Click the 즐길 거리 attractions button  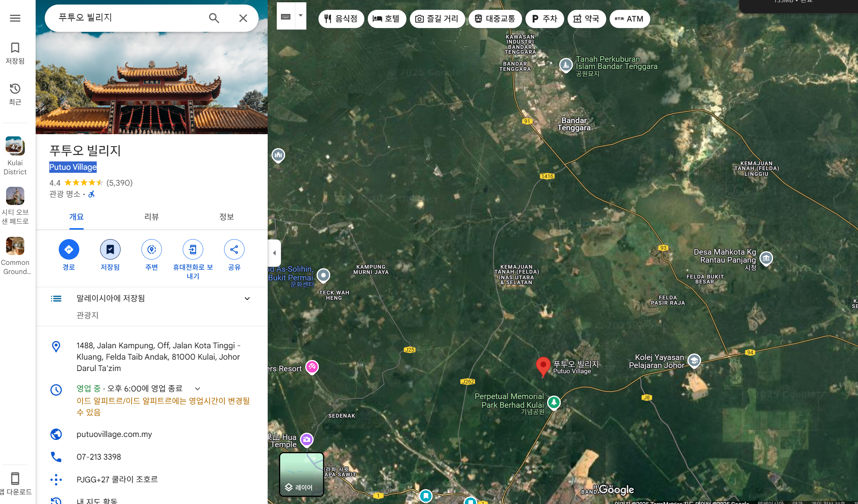pos(437,19)
